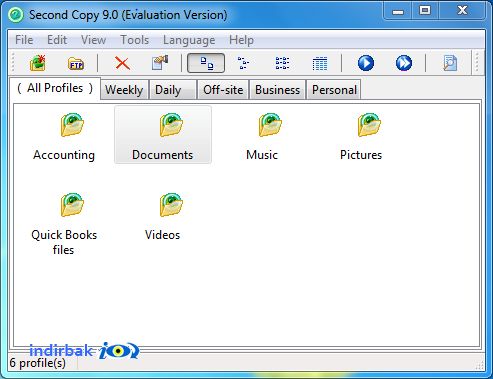Click the '6 profile(s)' status bar text
This screenshot has width=493, height=379.
click(38, 363)
